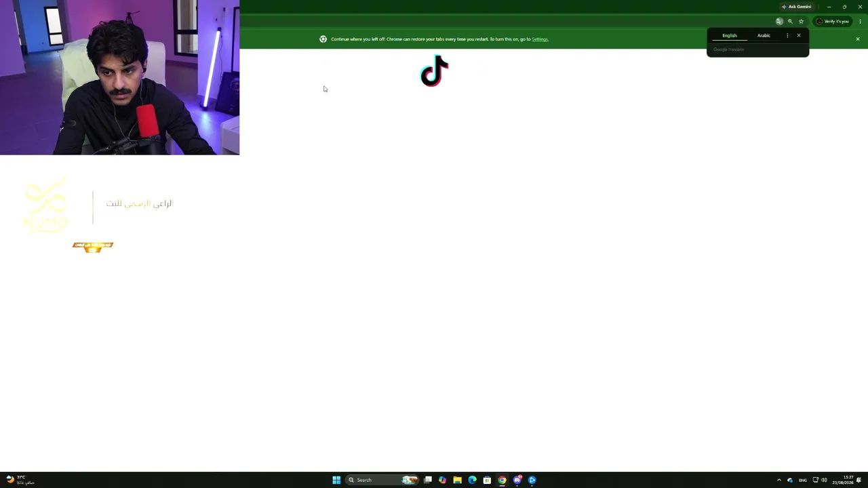Open File Explorer from the taskbar
Screen dimensions: 868x488
458,480
